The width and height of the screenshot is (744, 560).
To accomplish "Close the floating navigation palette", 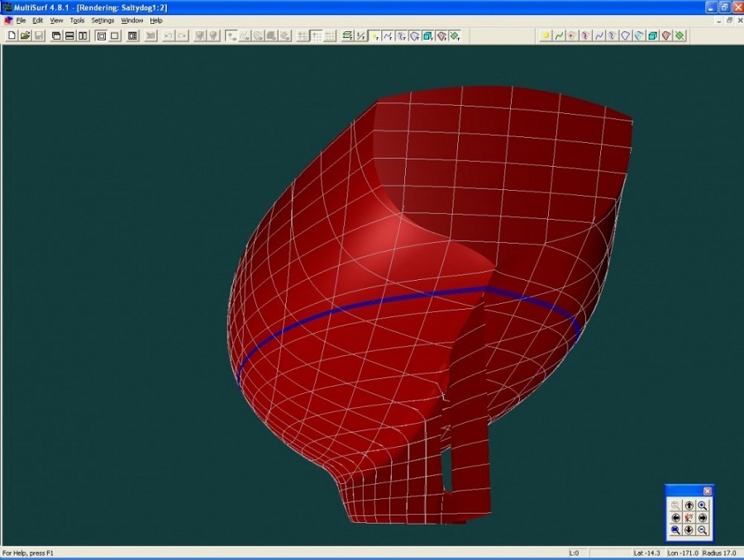I will 707,491.
